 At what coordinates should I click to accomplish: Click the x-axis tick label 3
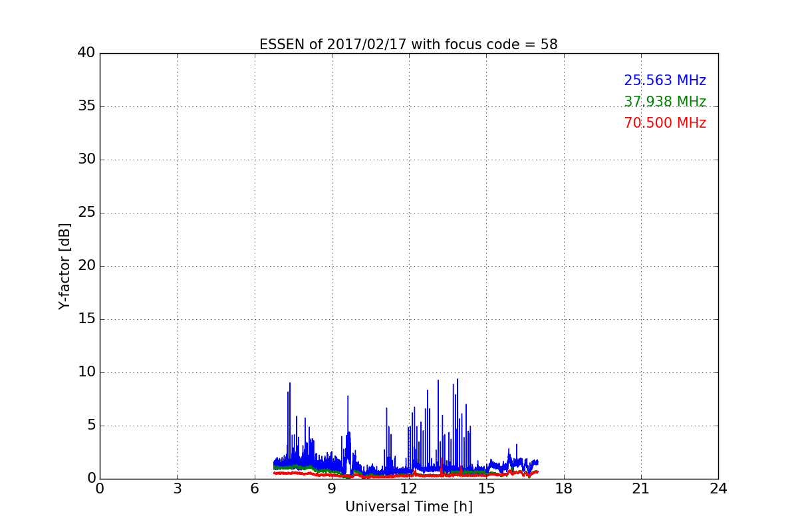coord(177,489)
